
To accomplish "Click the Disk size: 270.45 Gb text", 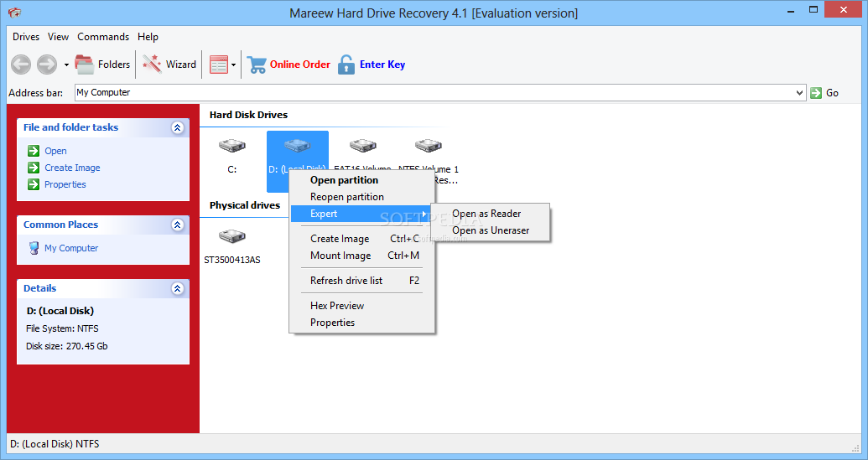I will (67, 347).
